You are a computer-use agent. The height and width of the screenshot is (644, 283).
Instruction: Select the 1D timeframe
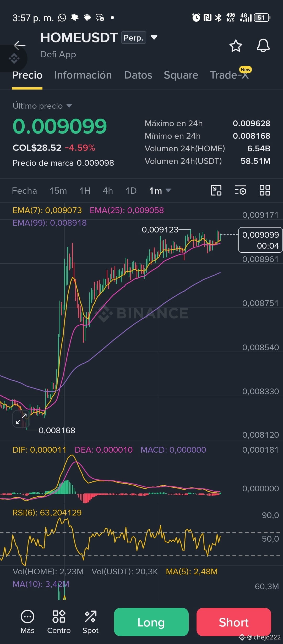tap(131, 191)
